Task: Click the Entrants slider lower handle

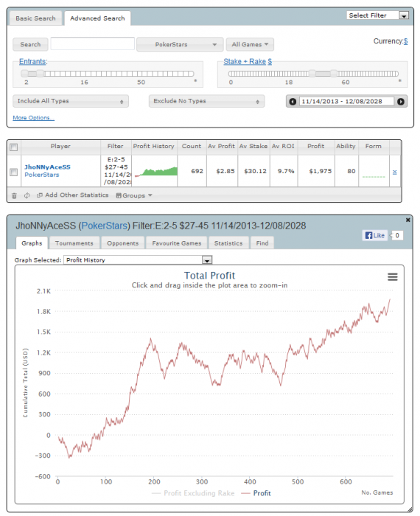Action: (x=24, y=74)
